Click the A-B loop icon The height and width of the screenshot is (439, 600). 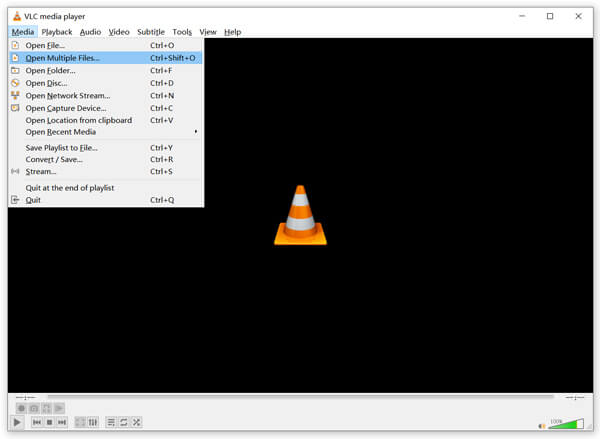pyautogui.click(x=47, y=408)
